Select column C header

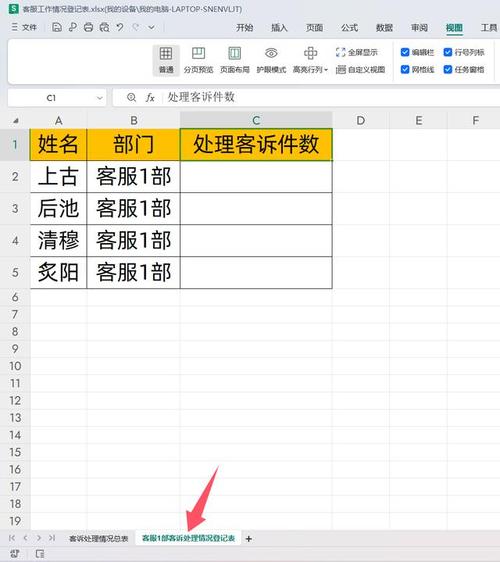256,120
